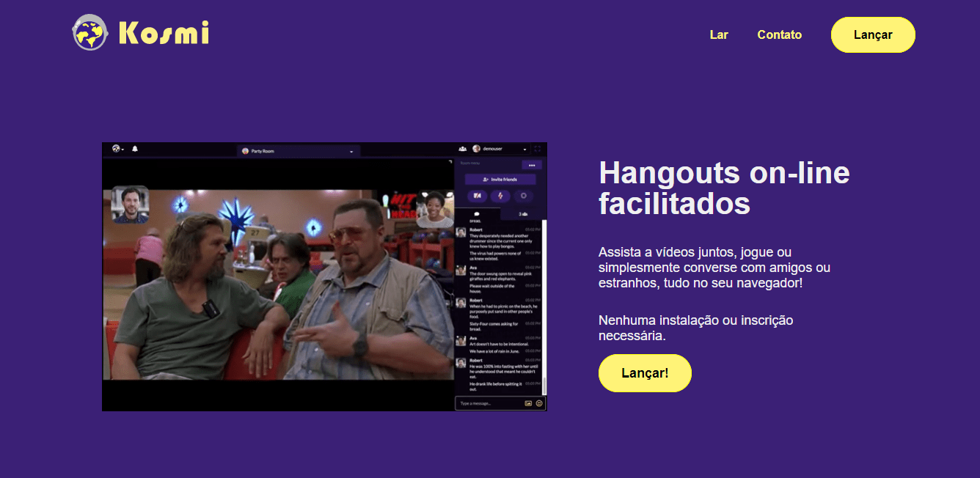The width and height of the screenshot is (980, 478).
Task: Click the media apps icon beside the lightning bolt
Action: pyautogui.click(x=478, y=196)
